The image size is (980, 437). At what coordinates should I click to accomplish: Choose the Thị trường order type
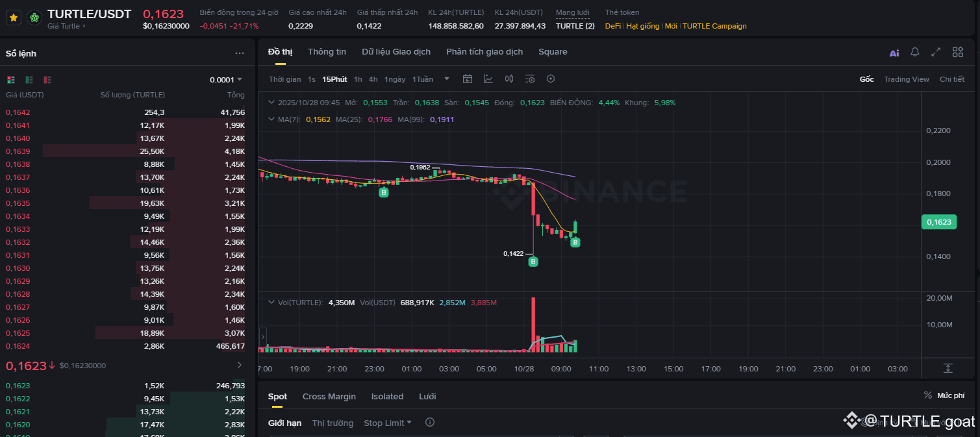point(333,423)
